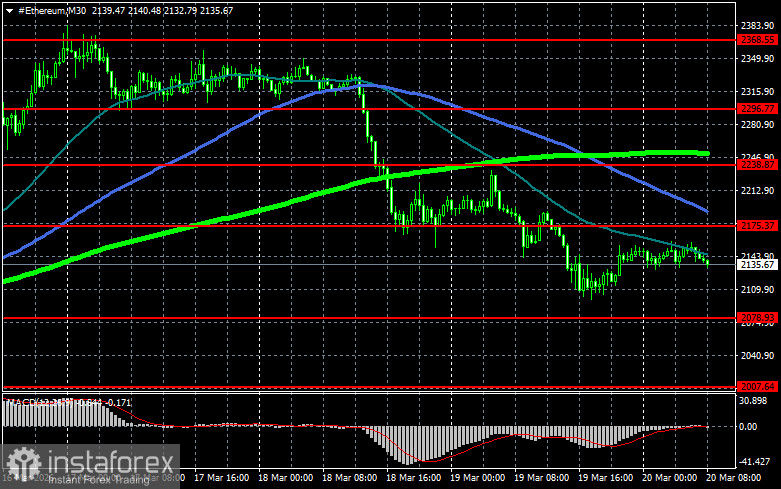Screen dimensions: 781x489
Task: Select the red 2007.64 level price tag
Action: pyautogui.click(x=758, y=387)
